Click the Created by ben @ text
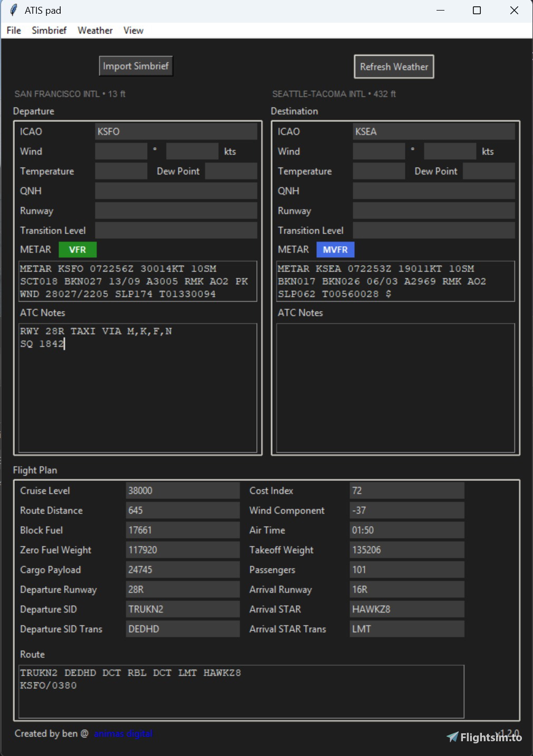Screen dimensions: 533x756 [x=52, y=733]
